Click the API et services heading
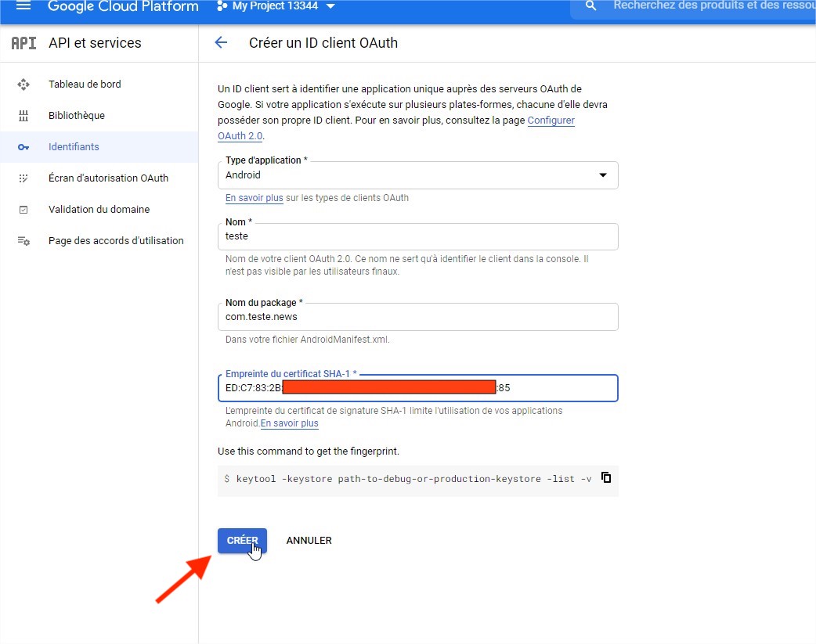The image size is (816, 644). click(x=95, y=43)
